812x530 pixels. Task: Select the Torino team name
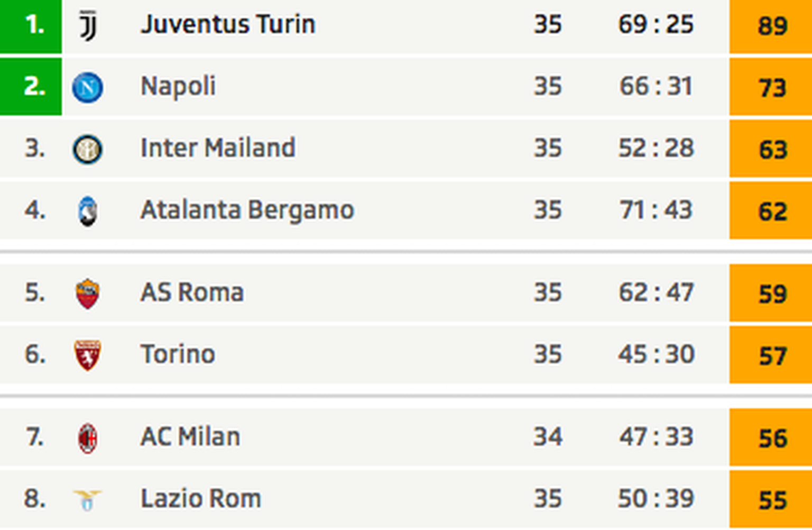[178, 354]
